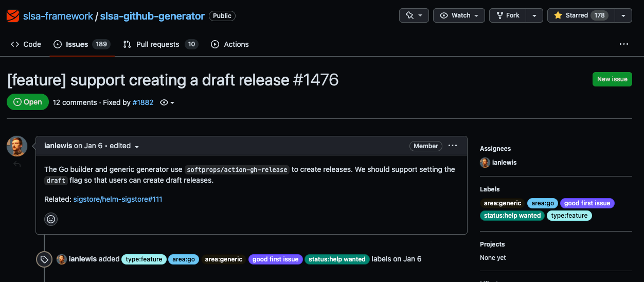Click the Issues count badge 189
This screenshot has width=644, height=282.
click(101, 44)
